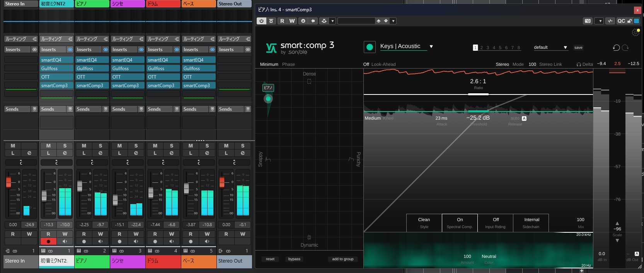Disable record arm on 初音ミクNT2 channel
This screenshot has width=644, height=273.
tap(48, 241)
